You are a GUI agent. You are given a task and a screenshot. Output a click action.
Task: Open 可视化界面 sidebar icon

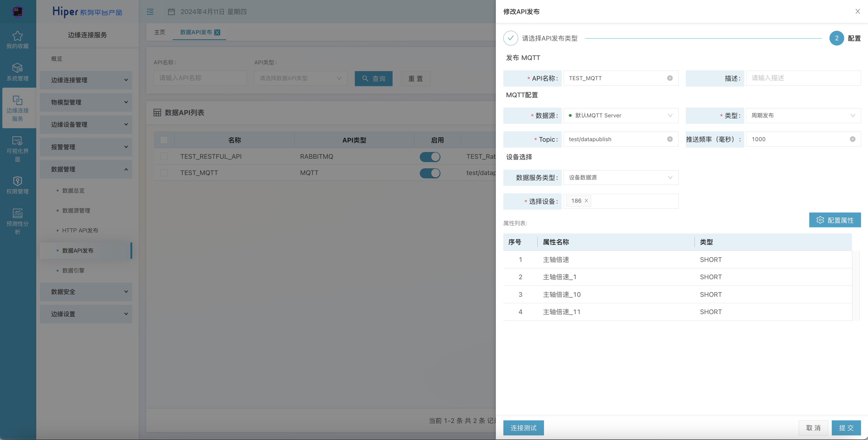18,141
